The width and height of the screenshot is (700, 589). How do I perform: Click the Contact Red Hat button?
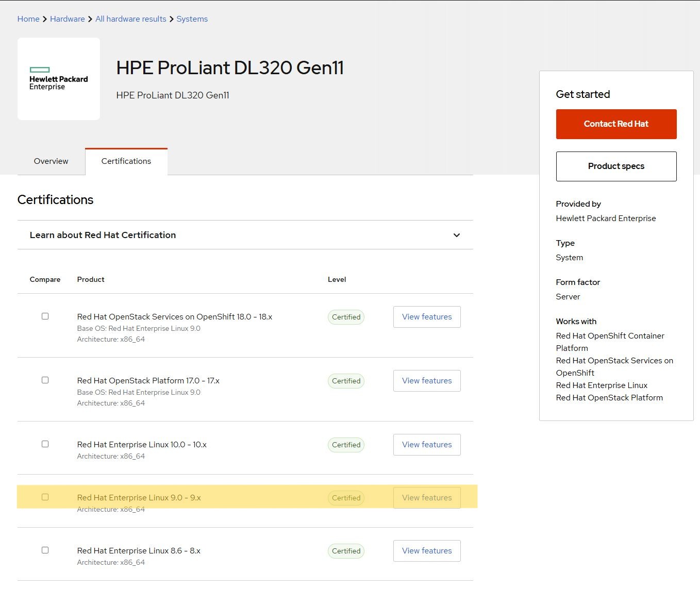tap(616, 124)
